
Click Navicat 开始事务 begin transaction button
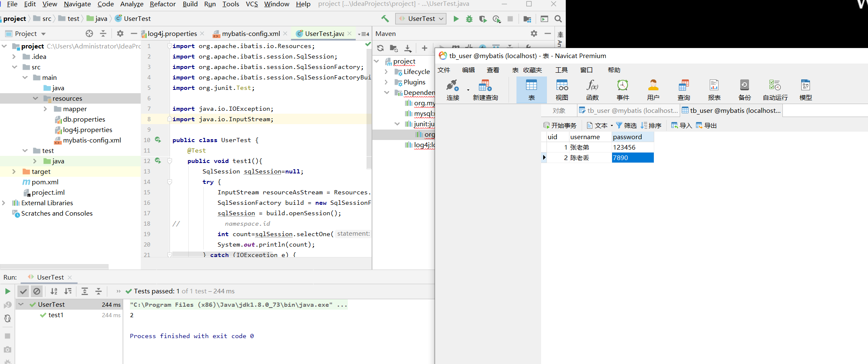tap(560, 125)
